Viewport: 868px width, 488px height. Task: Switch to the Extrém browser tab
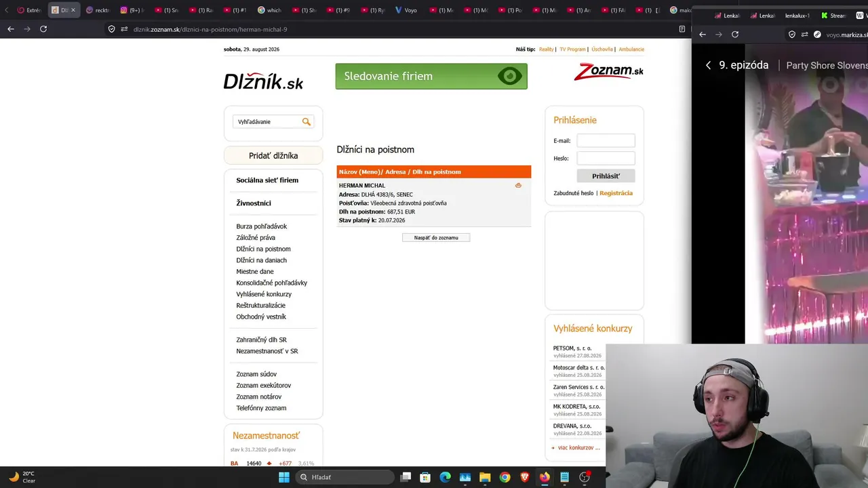(x=28, y=10)
